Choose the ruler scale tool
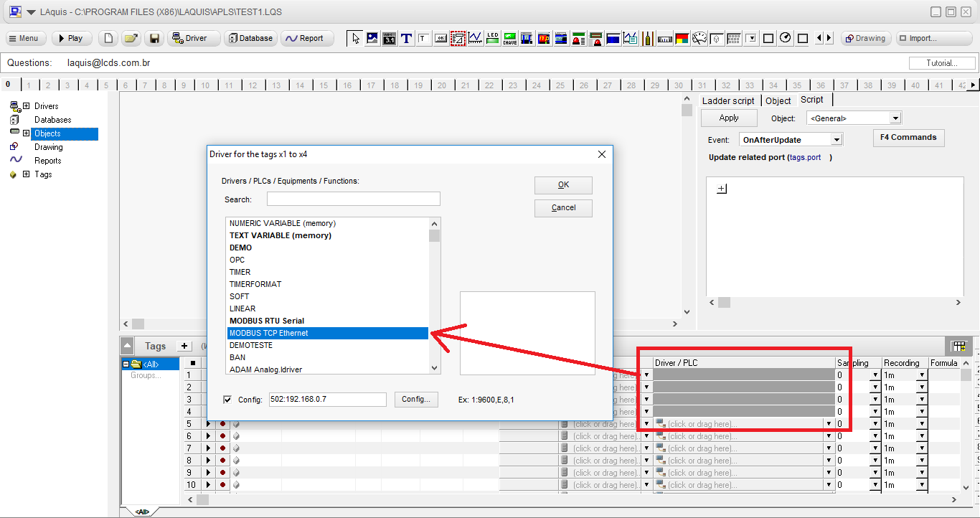The width and height of the screenshot is (980, 518). pos(665,38)
